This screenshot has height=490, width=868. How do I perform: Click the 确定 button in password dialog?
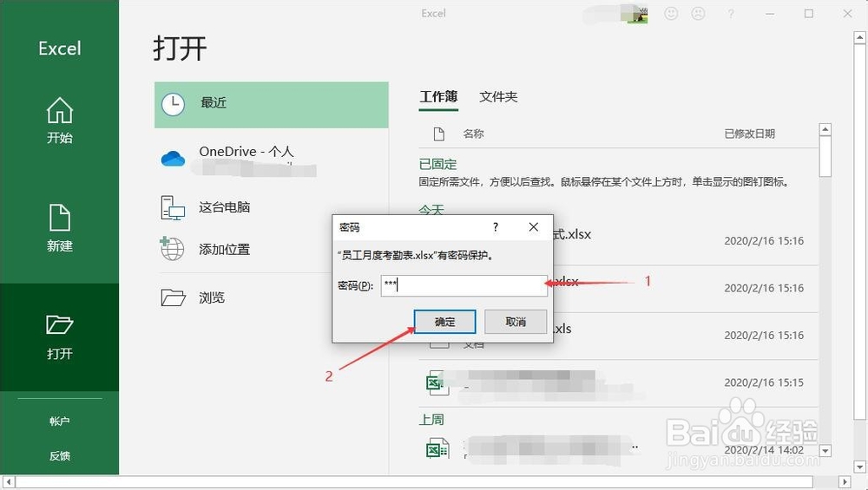[x=444, y=322]
